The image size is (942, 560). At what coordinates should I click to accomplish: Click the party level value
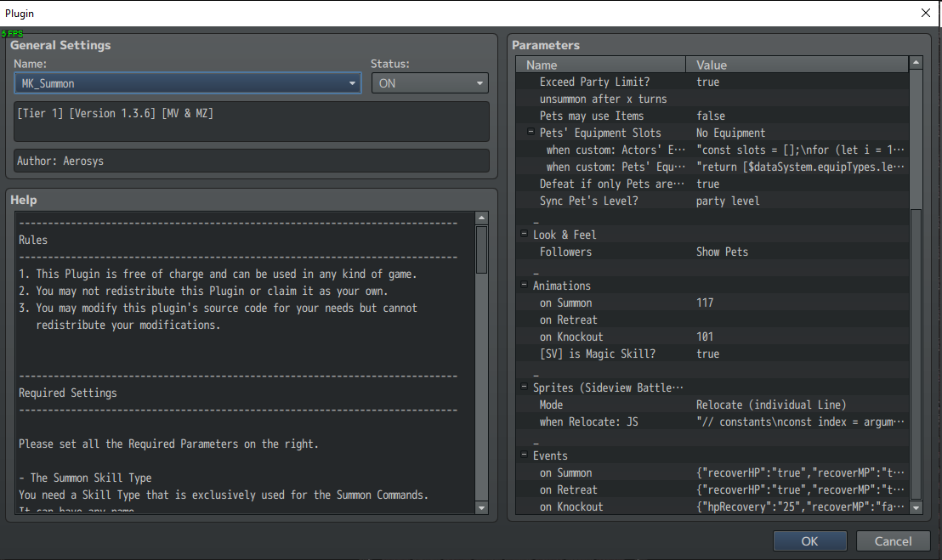[728, 201]
